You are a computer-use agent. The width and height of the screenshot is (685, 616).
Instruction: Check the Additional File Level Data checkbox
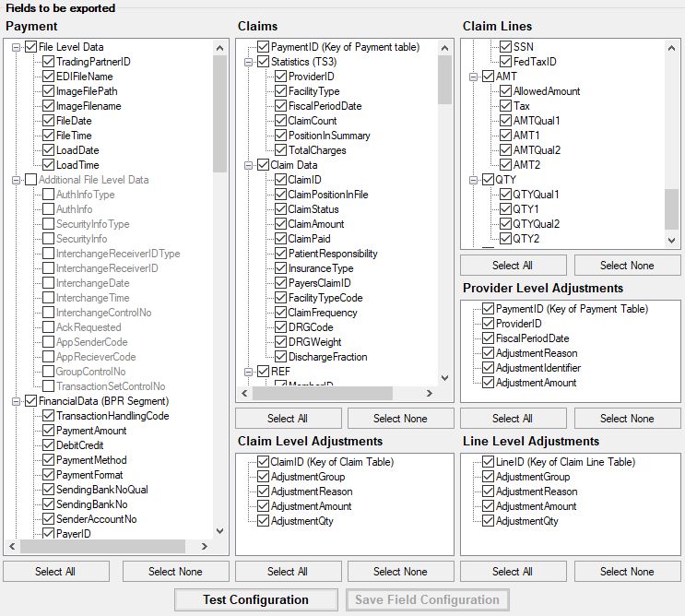click(x=30, y=180)
